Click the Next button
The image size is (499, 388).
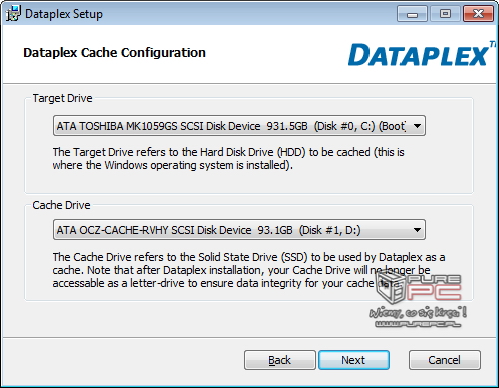pos(354,360)
